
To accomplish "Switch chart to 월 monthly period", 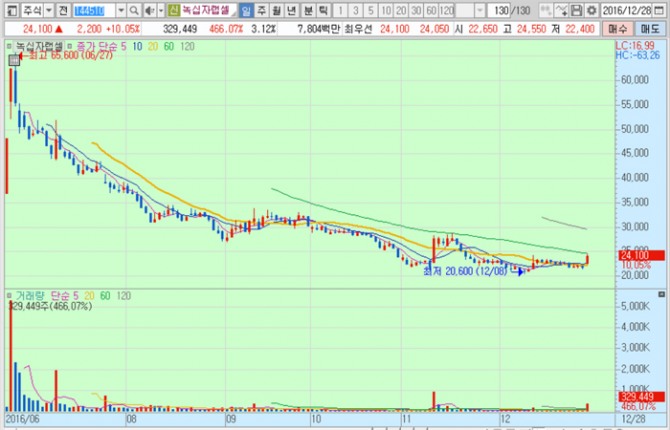I will 277,10.
